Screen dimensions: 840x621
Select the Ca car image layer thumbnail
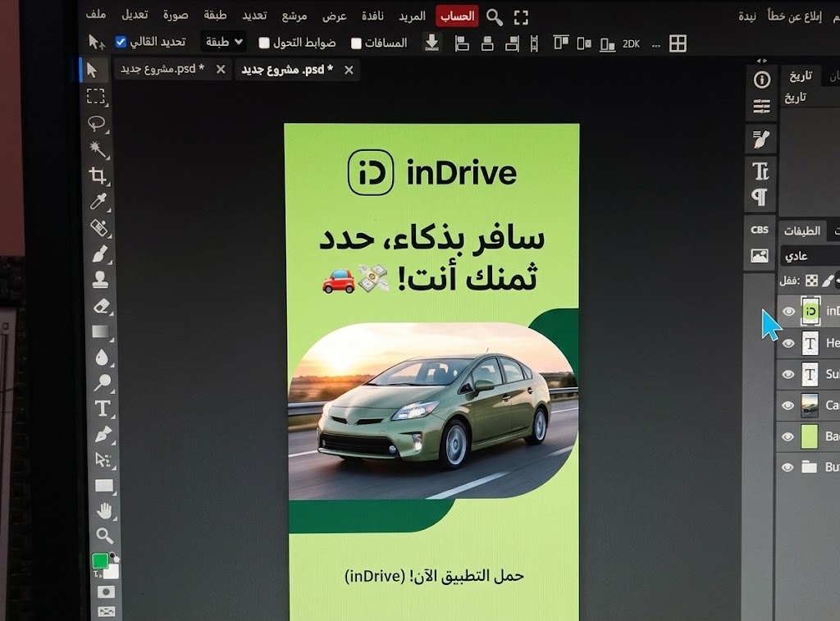pos(809,405)
